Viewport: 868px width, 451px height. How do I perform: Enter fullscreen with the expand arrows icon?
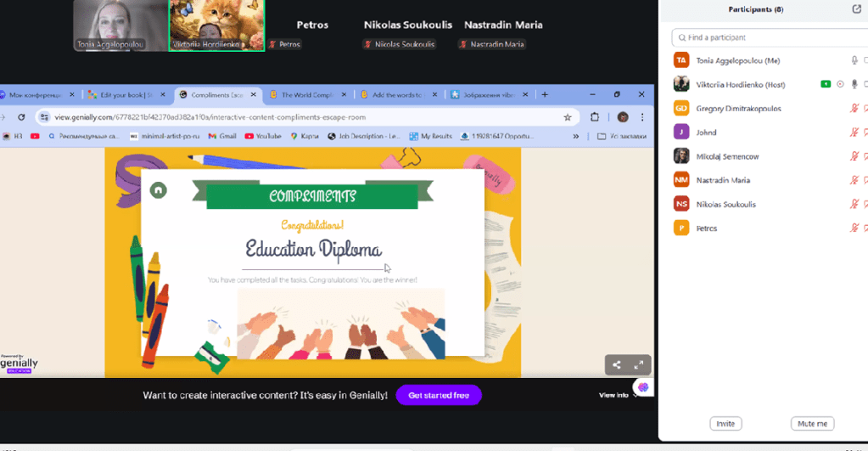click(x=639, y=365)
